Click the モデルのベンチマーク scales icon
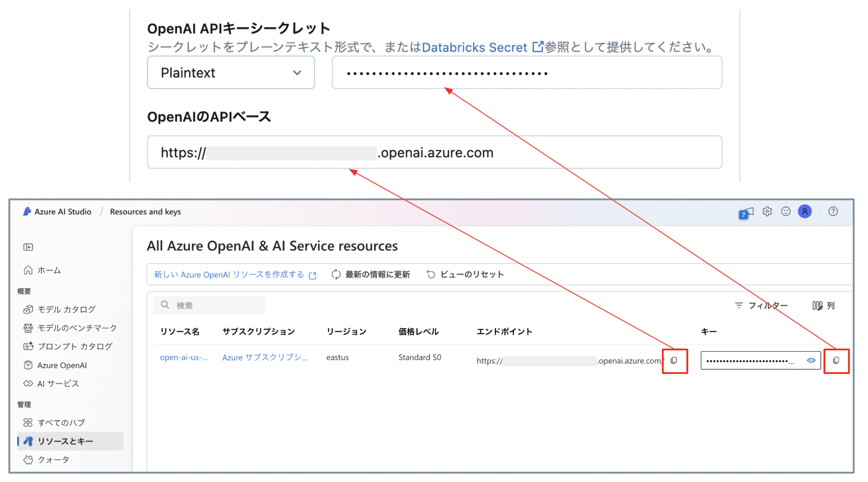Screen dimensions: 868x482 coord(28,328)
